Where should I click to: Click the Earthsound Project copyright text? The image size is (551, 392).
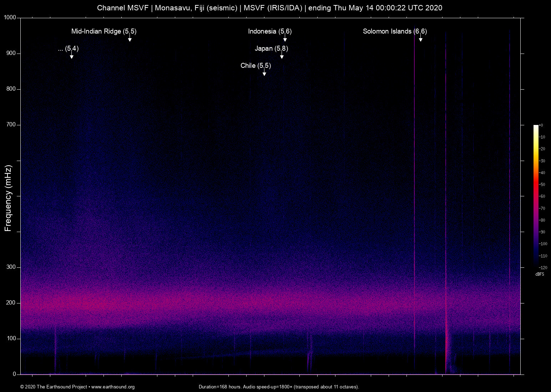[77, 387]
